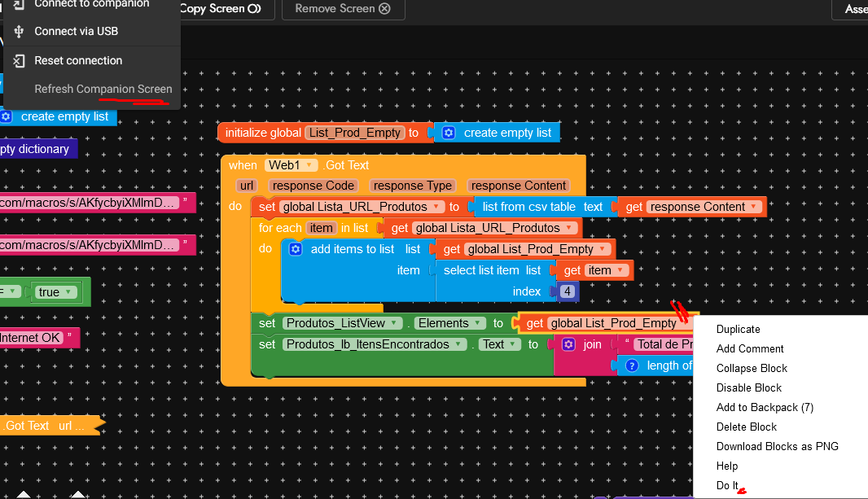Viewport: 868px width, 499px height.
Task: Click the response Code parameter
Action: coord(313,186)
